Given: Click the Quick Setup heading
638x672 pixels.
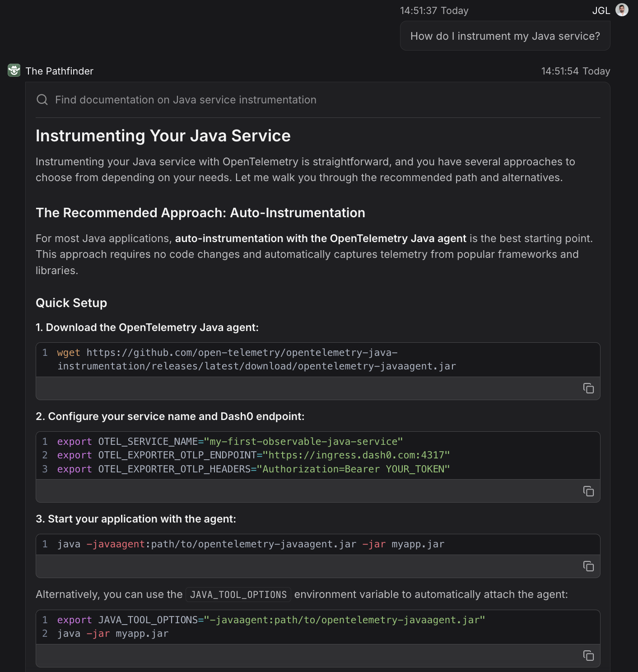Looking at the screenshot, I should (x=71, y=303).
